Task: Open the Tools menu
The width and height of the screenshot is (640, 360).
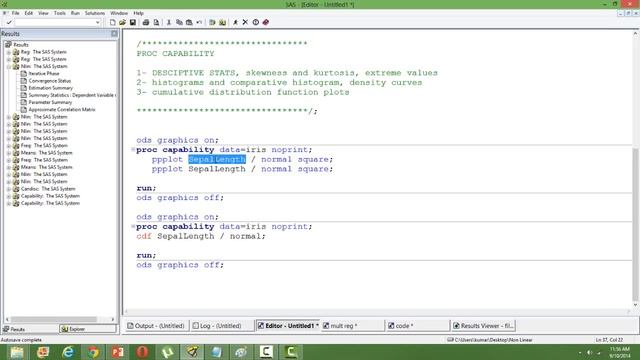Action: tap(60, 13)
